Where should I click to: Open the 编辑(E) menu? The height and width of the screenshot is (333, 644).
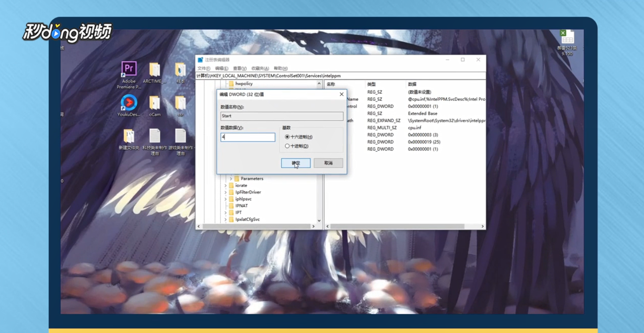(222, 68)
